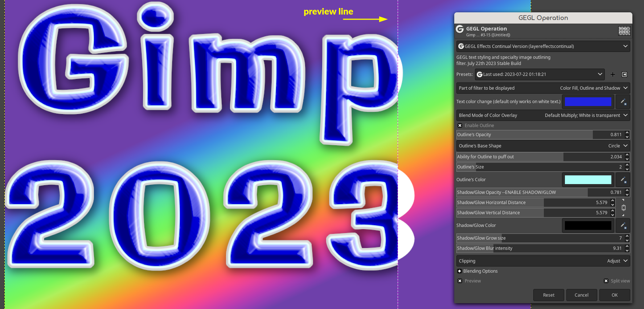Viewport: 644px width, 309px height.
Task: Click Shadow/Glow Vertical Distance slider
Action: tap(533, 213)
